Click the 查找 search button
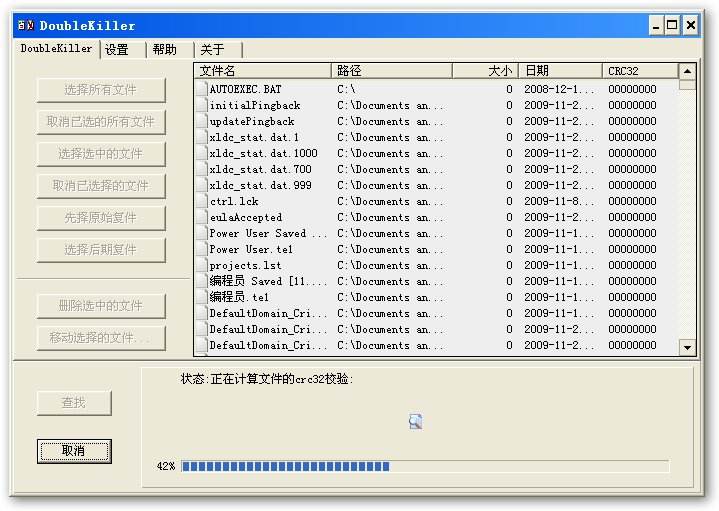Viewport: 719px width, 511px height. (74, 403)
